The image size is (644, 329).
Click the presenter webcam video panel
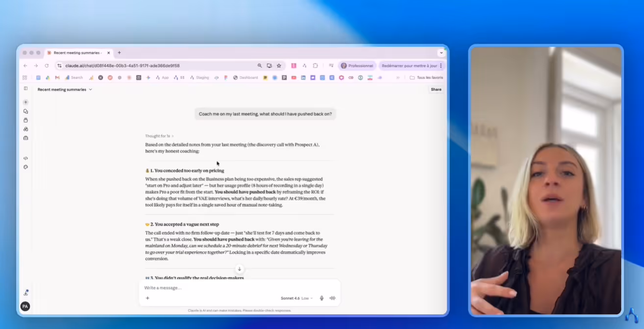(x=546, y=180)
